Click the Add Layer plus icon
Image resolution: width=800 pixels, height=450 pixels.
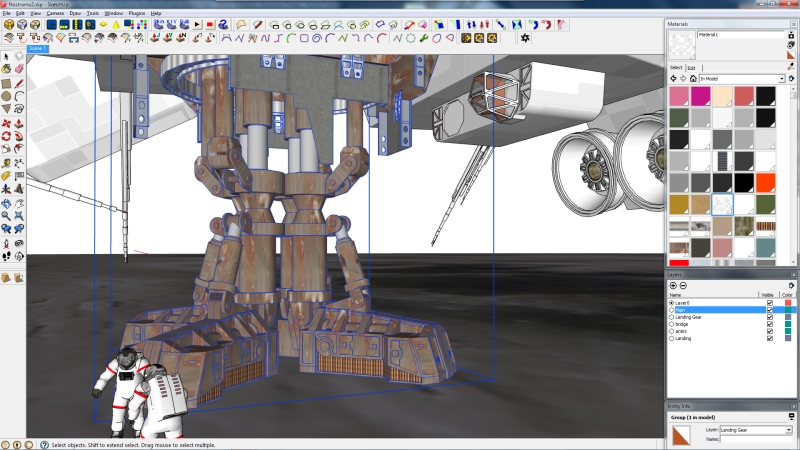pyautogui.click(x=673, y=286)
